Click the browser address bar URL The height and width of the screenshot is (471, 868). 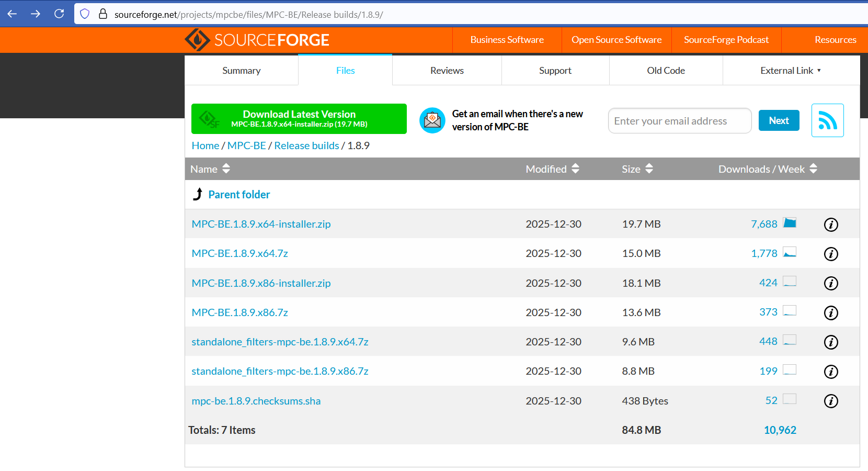pyautogui.click(x=249, y=15)
